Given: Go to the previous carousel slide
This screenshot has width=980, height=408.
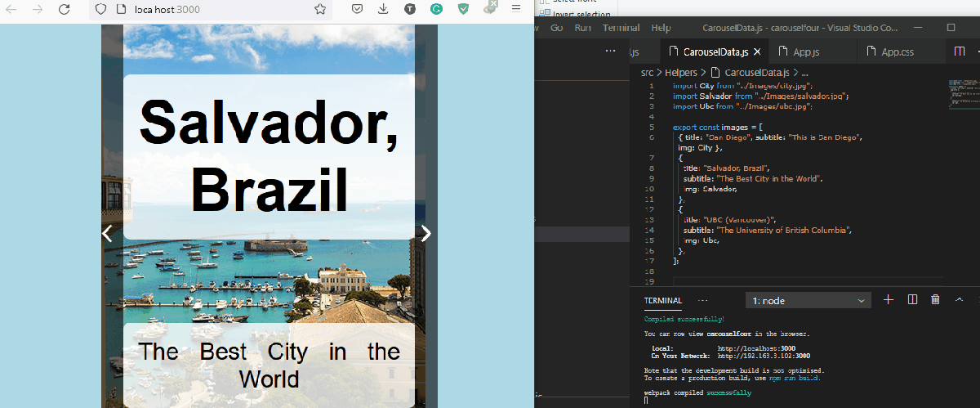Looking at the screenshot, I should [x=107, y=234].
